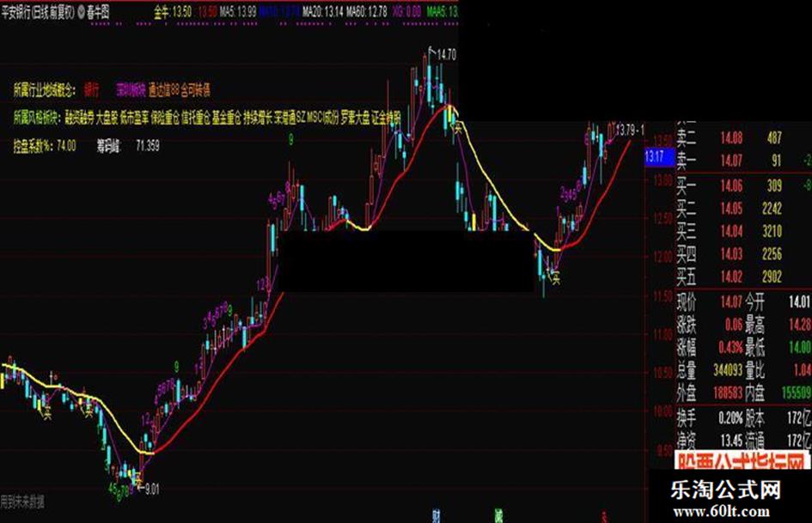The image size is (812, 523).
Task: Click the 总量 344093 value
Action: 728,370
